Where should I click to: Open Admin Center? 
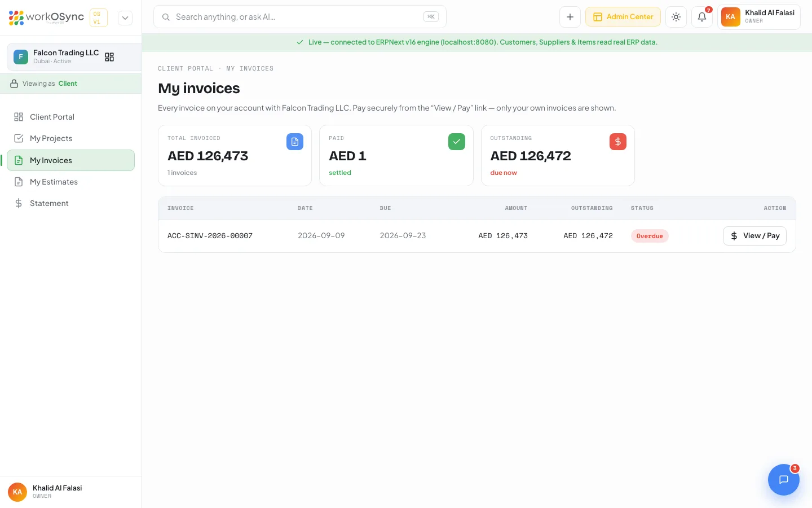pyautogui.click(x=623, y=17)
